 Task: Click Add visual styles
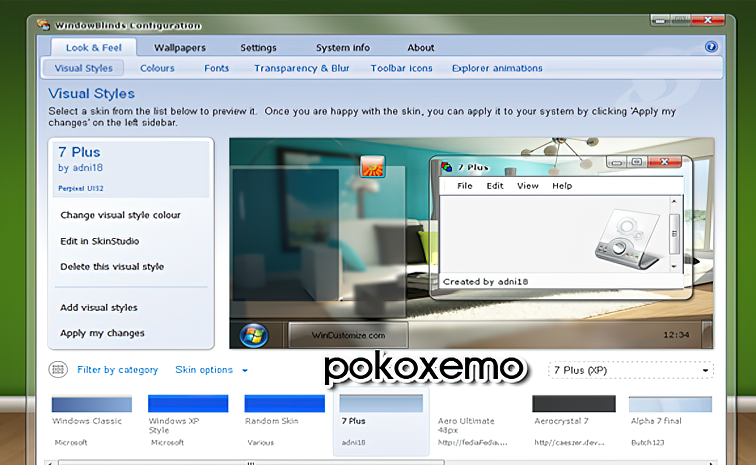tap(98, 308)
